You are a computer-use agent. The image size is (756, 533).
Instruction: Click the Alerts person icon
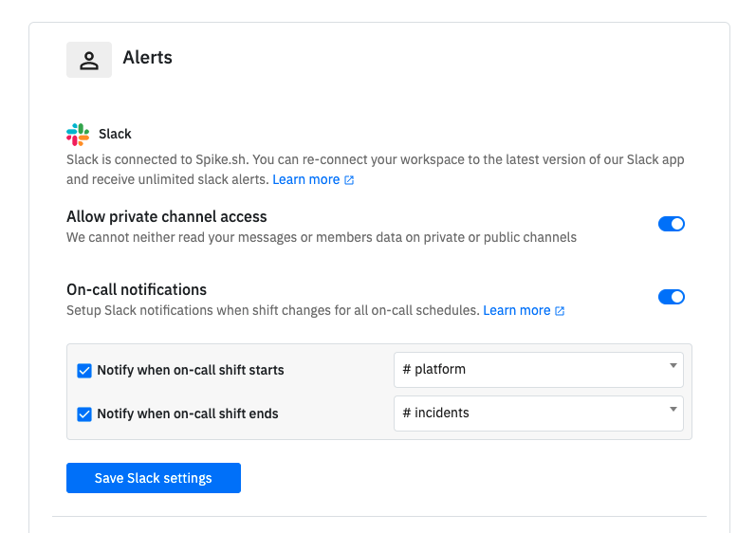pyautogui.click(x=89, y=60)
